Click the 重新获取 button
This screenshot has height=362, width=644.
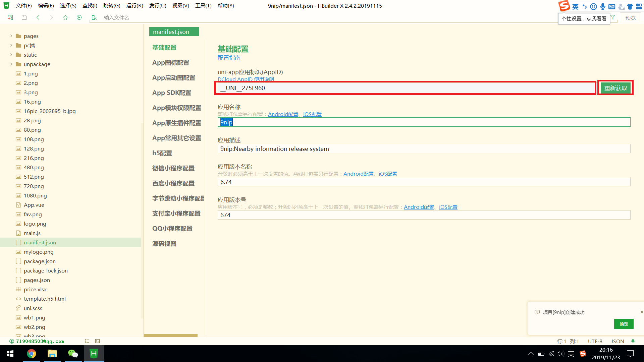click(615, 88)
